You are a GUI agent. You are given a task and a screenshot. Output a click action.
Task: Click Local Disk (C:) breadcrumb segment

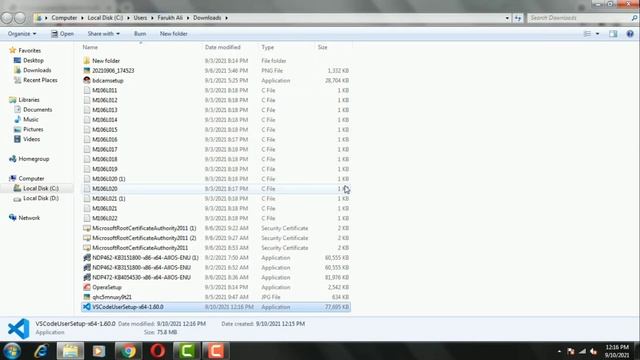point(105,18)
